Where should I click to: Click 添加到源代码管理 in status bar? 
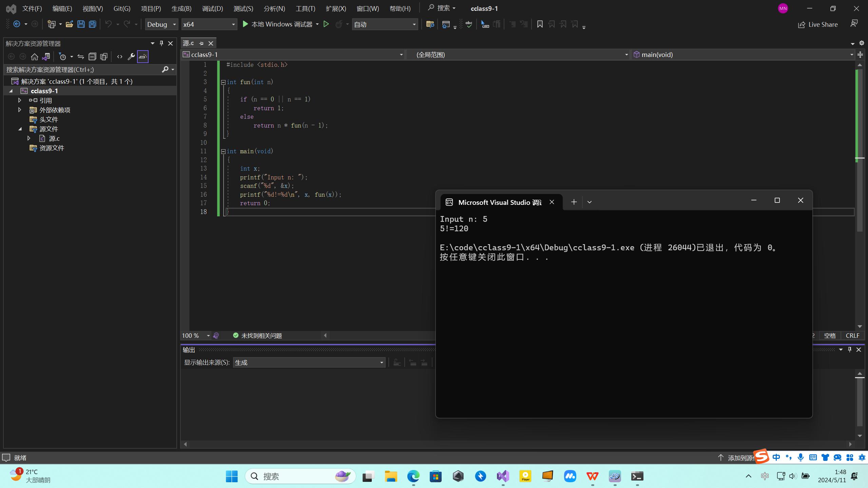coord(736,458)
